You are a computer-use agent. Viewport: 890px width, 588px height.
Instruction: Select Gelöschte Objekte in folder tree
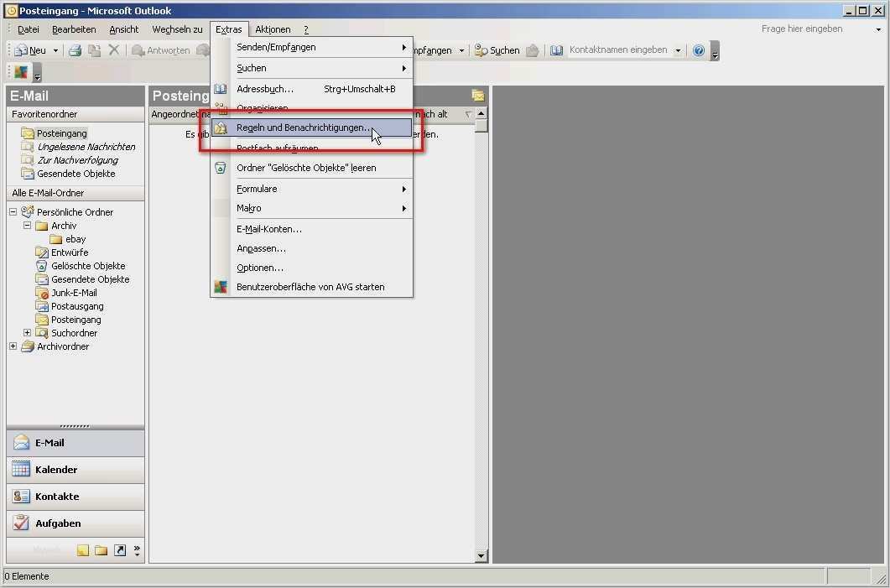[81, 266]
